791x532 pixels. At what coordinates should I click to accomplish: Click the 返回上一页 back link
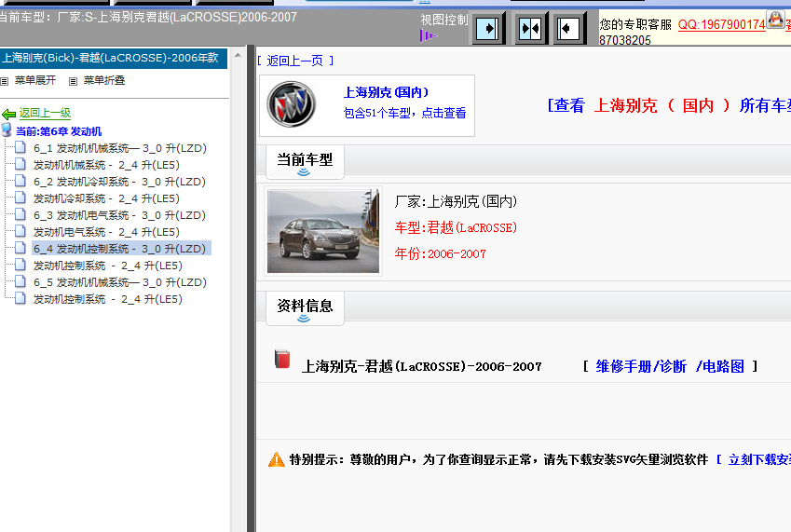[295, 61]
